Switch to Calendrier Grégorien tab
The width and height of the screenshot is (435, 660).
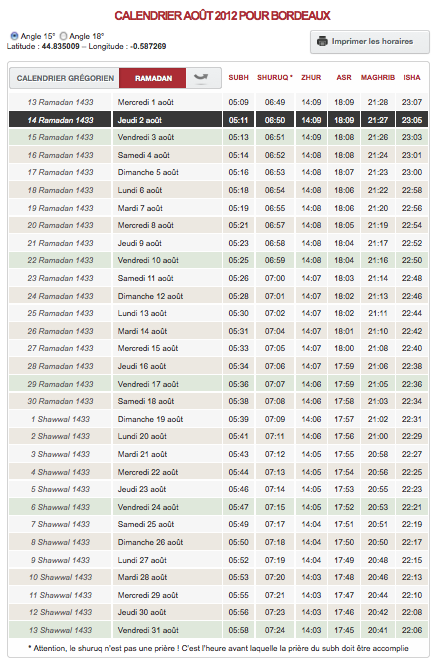(x=65, y=78)
